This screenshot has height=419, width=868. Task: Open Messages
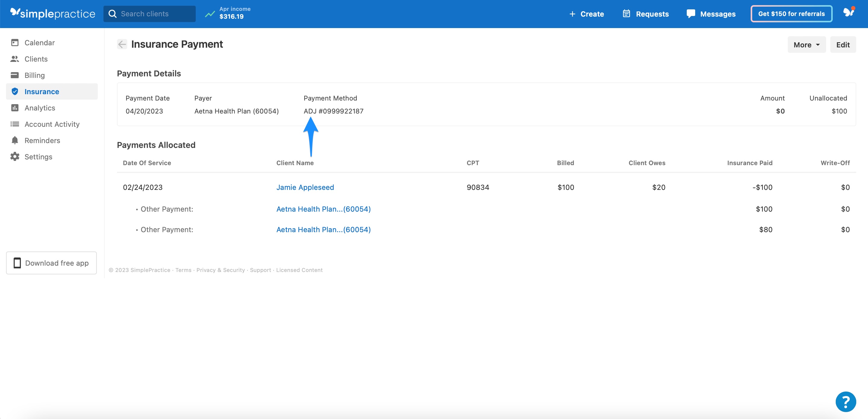711,14
